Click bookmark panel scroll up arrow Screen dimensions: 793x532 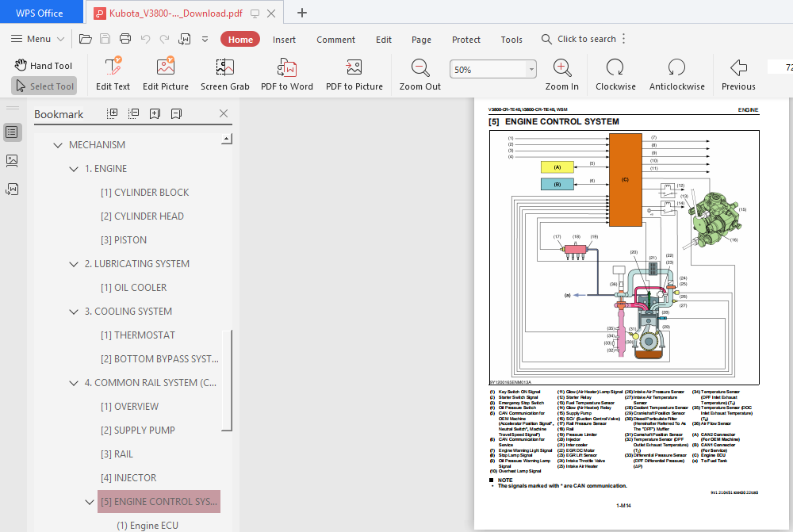tap(227, 139)
